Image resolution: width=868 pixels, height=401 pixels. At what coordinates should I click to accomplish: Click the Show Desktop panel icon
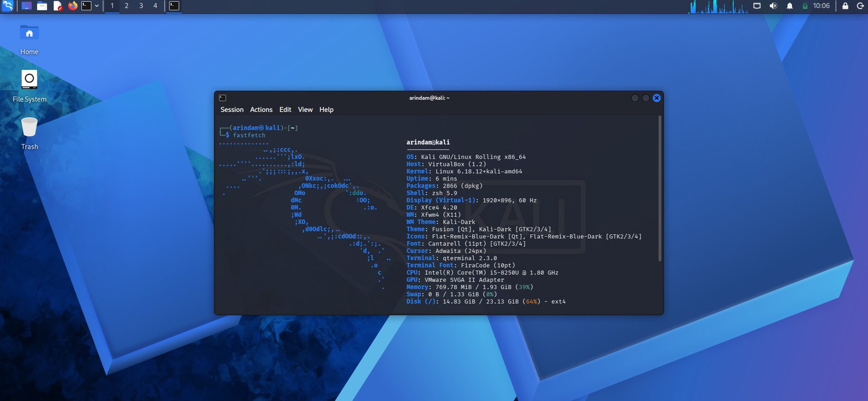[26, 6]
